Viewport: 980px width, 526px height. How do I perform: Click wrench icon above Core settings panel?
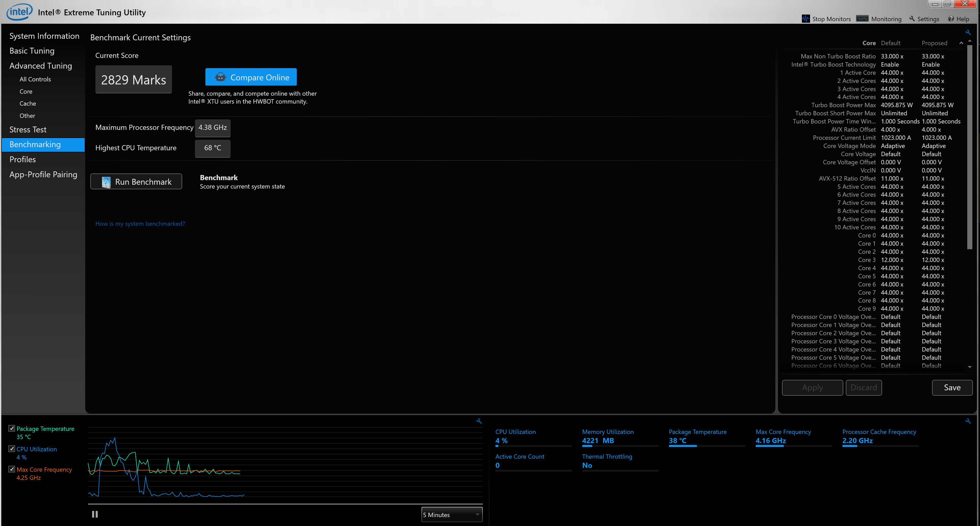(x=968, y=32)
